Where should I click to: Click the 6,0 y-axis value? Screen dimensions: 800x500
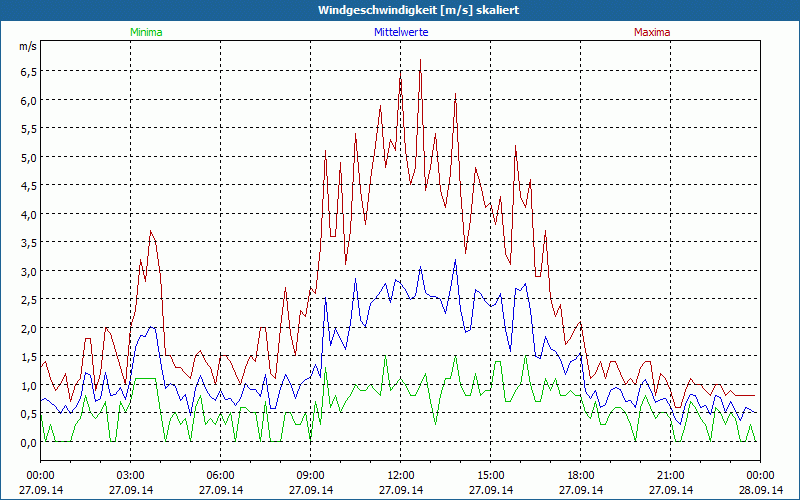[x=29, y=101]
